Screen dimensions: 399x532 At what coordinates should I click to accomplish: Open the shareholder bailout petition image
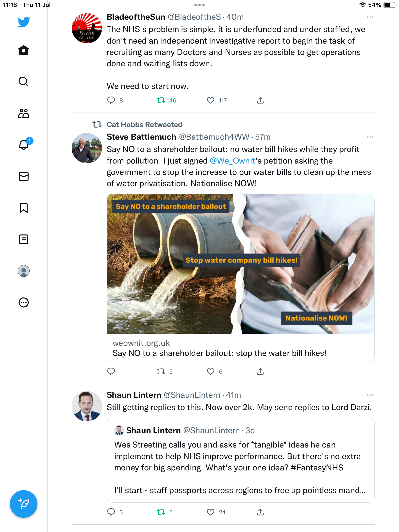(x=240, y=264)
